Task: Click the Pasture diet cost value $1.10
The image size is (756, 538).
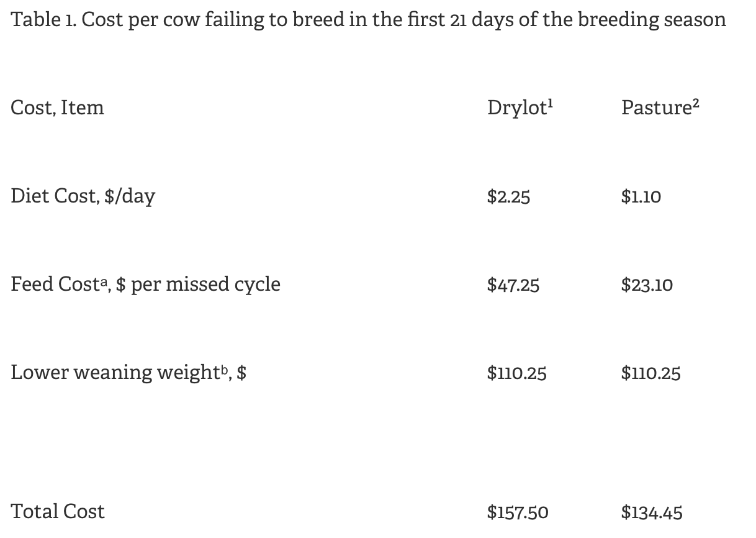Action: (641, 197)
